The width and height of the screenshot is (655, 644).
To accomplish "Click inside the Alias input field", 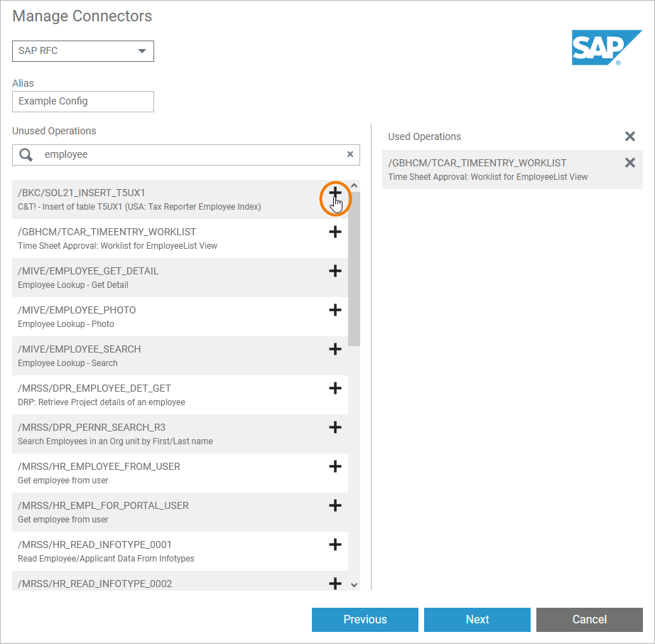I will coord(82,102).
